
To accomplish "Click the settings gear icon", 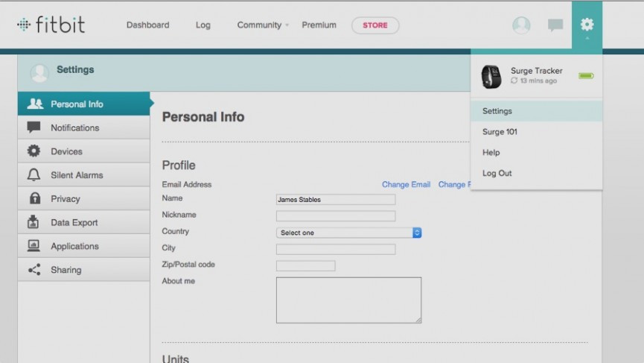I will tap(587, 25).
